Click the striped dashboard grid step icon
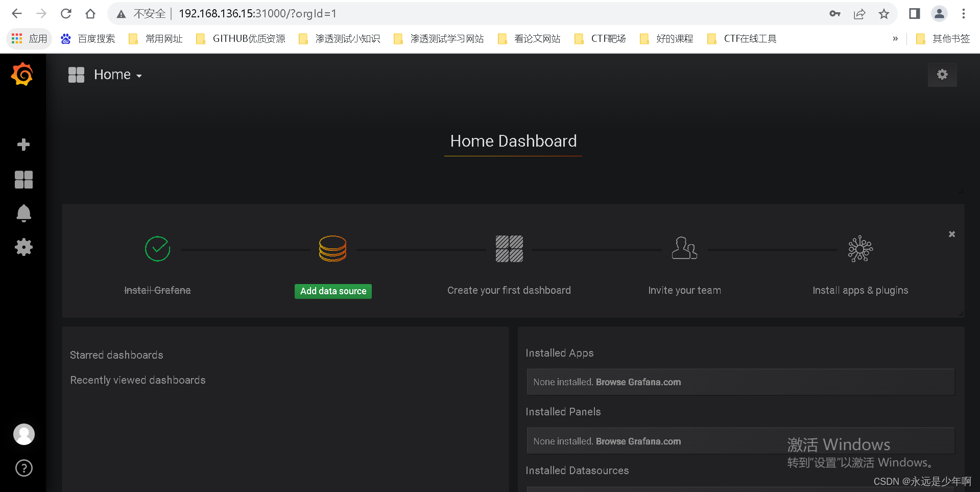 [509, 249]
